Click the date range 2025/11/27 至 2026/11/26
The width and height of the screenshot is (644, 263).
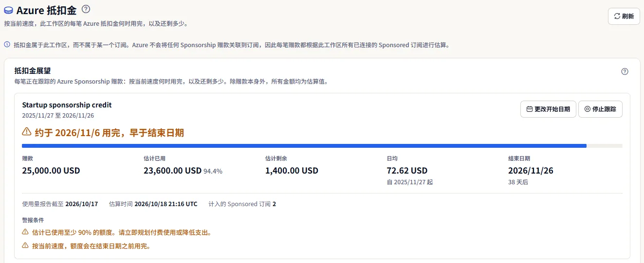[58, 116]
